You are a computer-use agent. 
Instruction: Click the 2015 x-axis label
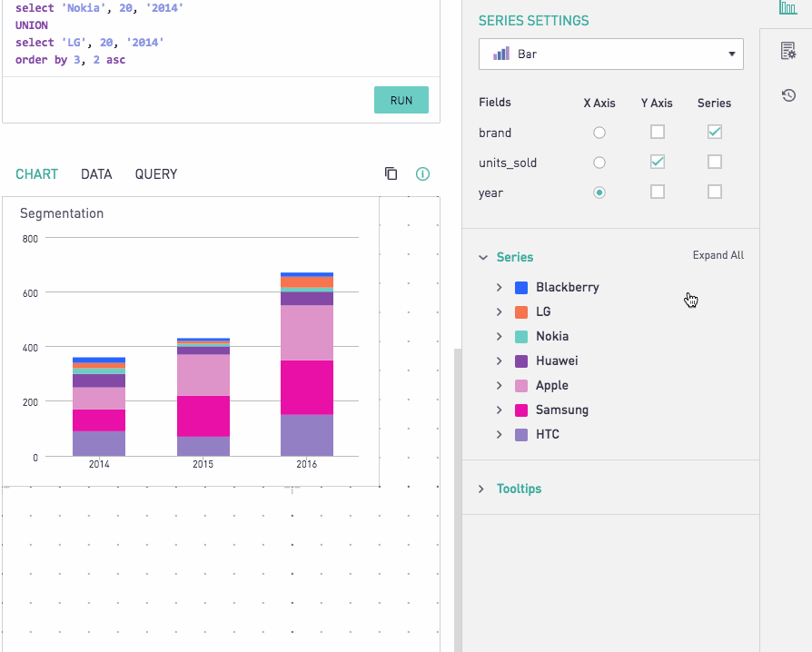[x=203, y=464]
